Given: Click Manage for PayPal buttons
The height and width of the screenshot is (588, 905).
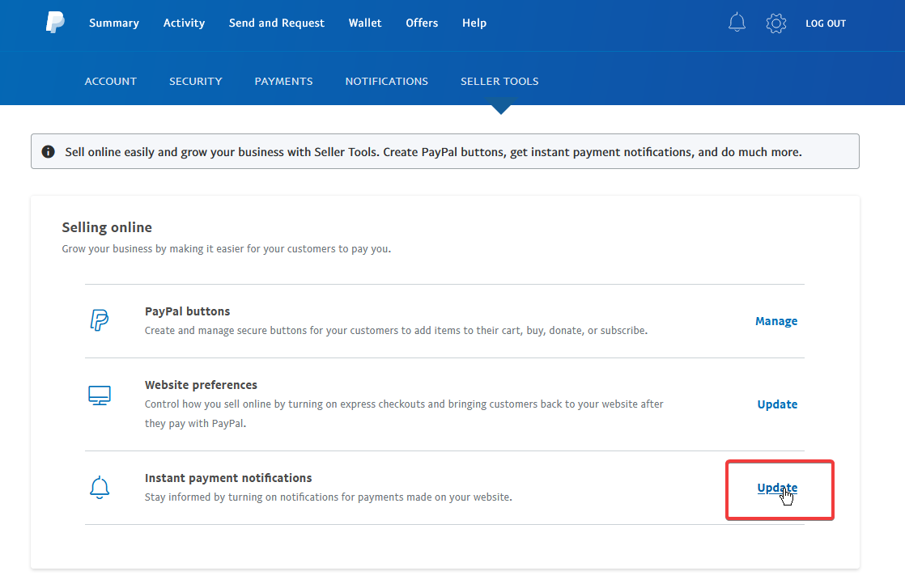Looking at the screenshot, I should 776,321.
